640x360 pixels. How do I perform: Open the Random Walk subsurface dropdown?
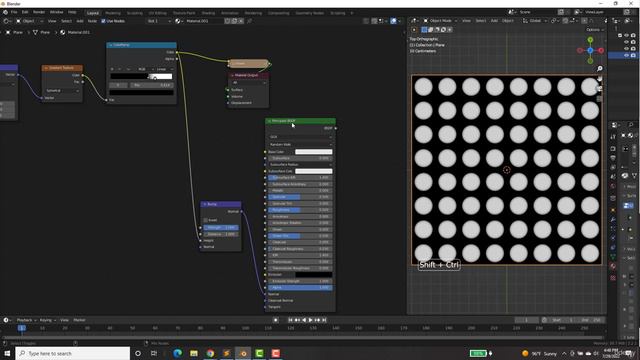tap(300, 144)
